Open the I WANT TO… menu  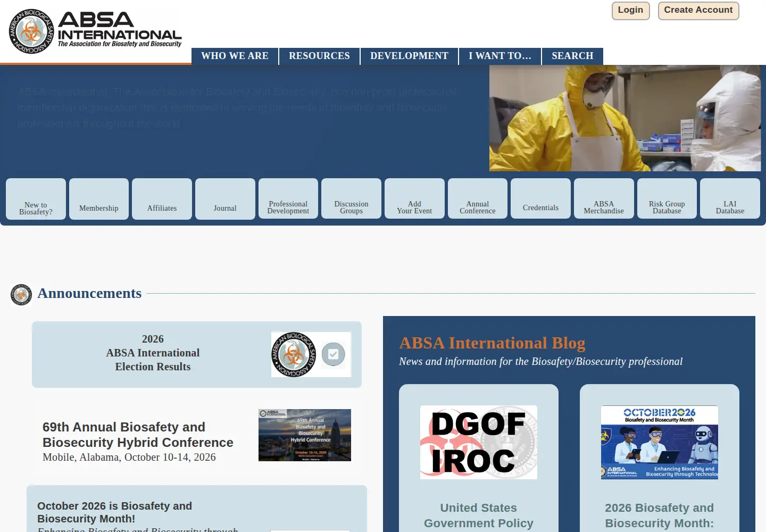(500, 56)
